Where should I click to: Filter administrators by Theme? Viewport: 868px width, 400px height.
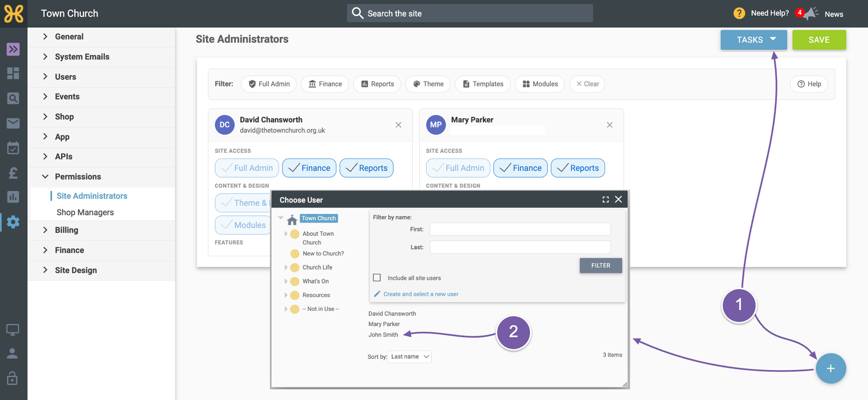428,84
